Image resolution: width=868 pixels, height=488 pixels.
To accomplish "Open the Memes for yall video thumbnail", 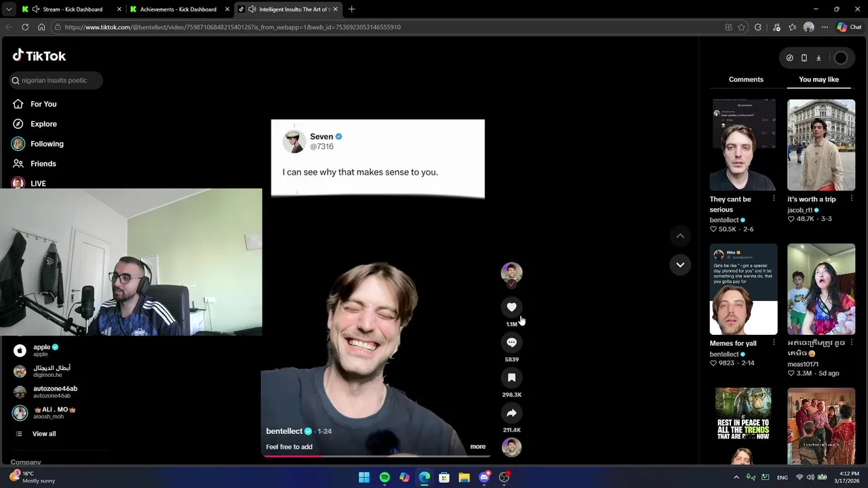I will click(743, 289).
